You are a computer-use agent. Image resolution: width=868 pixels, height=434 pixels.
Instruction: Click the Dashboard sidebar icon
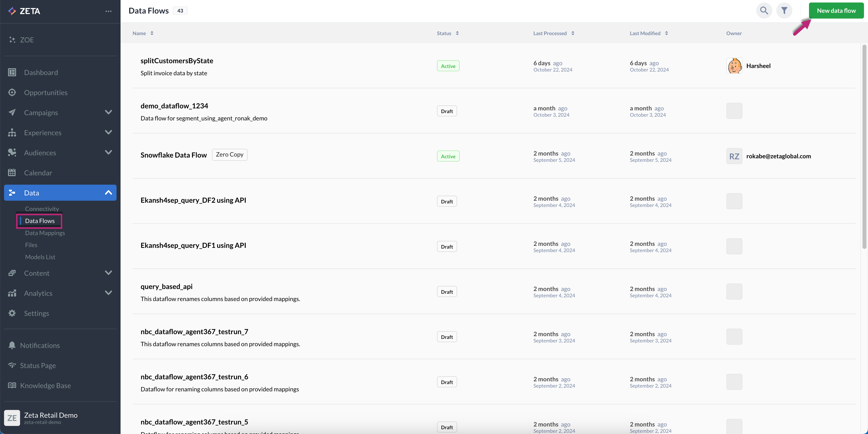pyautogui.click(x=12, y=73)
